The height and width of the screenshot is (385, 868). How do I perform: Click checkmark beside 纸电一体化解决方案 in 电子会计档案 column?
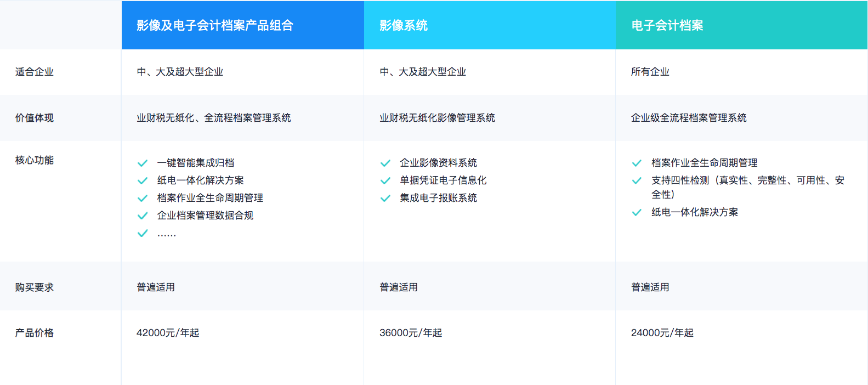tap(637, 213)
